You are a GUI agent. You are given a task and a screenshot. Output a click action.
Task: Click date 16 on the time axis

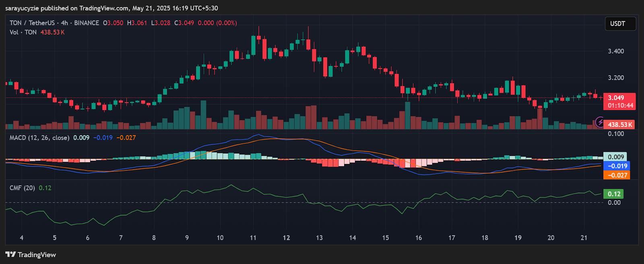(419, 237)
